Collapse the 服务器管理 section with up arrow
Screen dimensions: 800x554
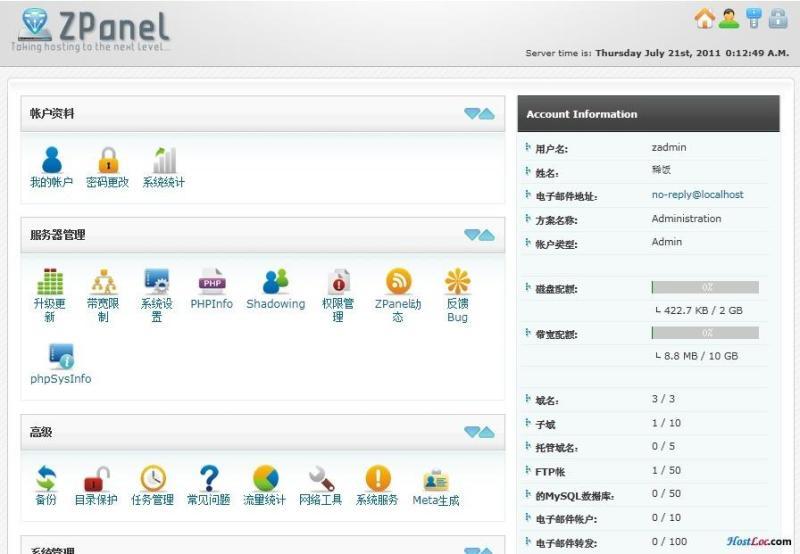[x=487, y=235]
